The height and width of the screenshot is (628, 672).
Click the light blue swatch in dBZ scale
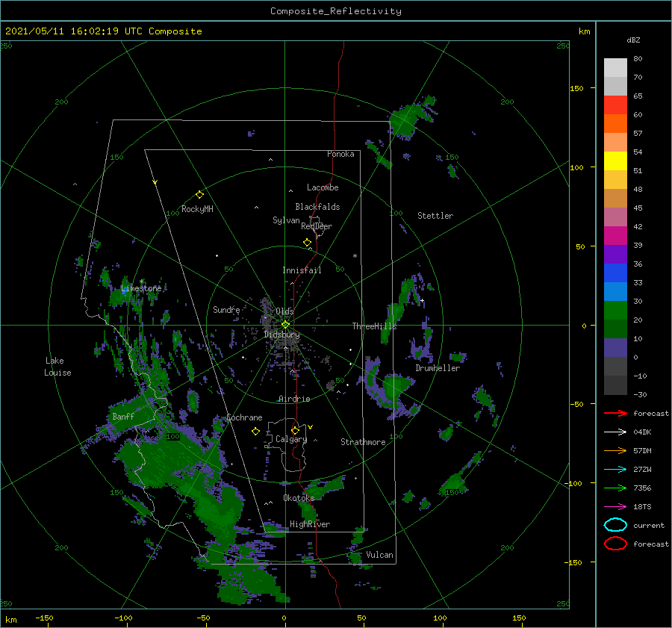[615, 291]
